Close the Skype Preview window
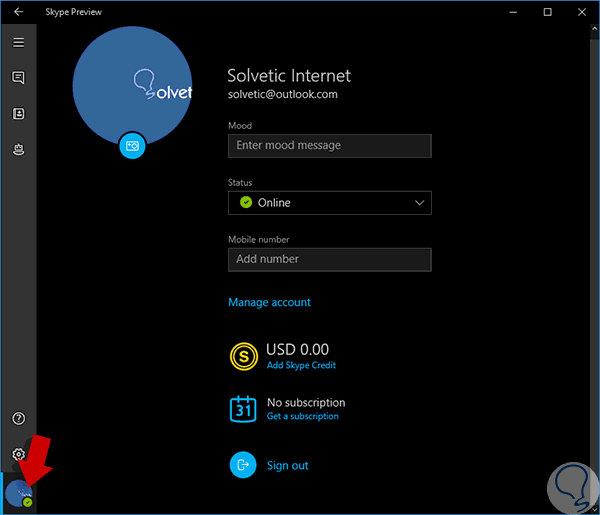 point(582,12)
